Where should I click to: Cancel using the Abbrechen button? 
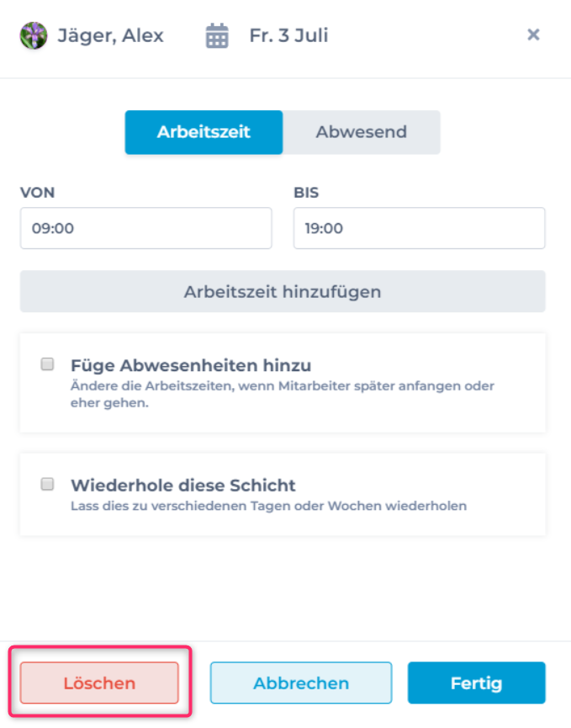pos(301,683)
